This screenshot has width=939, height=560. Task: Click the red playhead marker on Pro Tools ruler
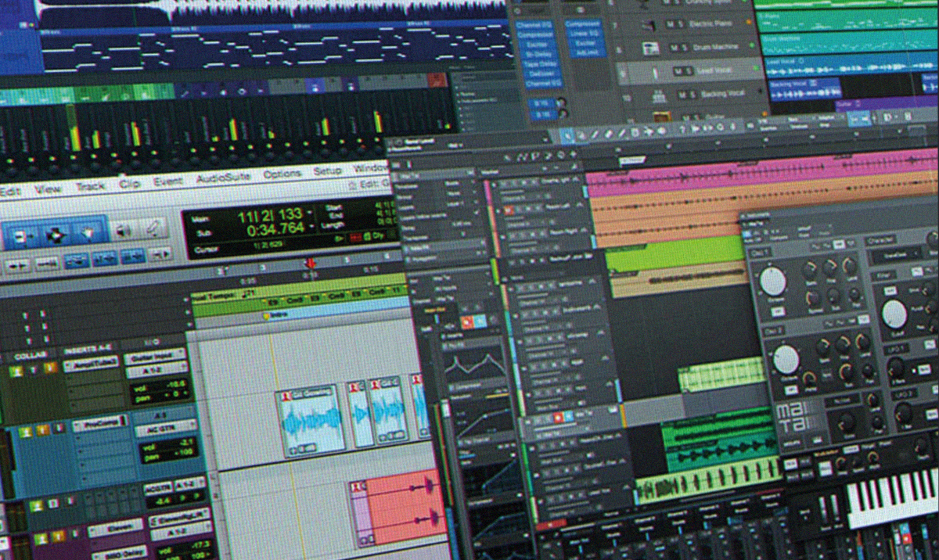[x=310, y=264]
